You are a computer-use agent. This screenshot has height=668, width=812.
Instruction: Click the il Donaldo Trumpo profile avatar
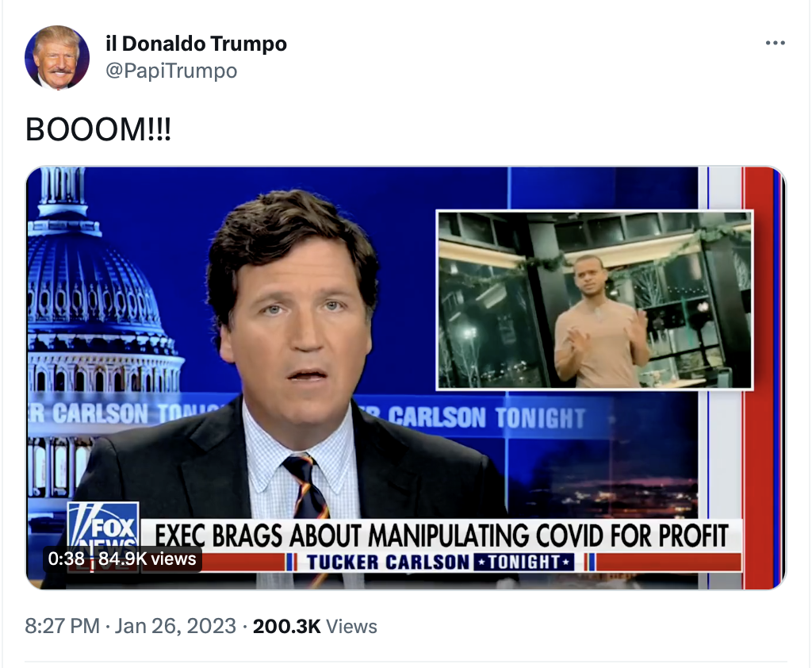tap(57, 58)
